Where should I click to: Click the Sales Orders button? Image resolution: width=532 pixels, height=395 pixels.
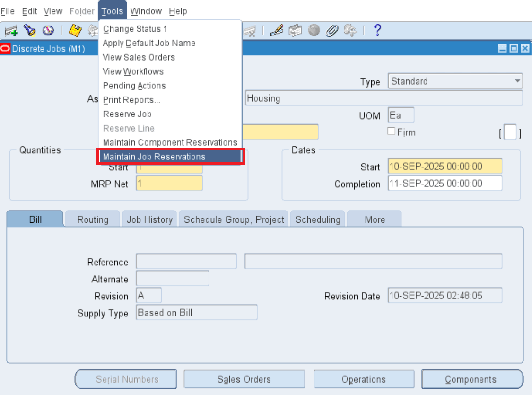tap(244, 379)
